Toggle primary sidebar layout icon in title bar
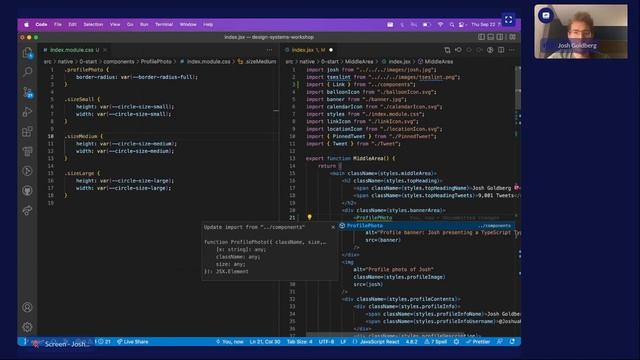640x360 pixels. click(482, 37)
